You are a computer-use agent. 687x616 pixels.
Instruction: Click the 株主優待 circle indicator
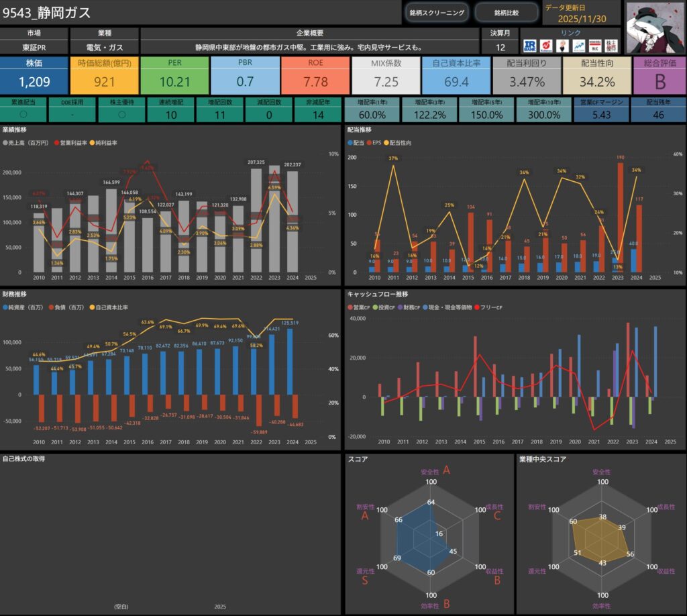pyautogui.click(x=122, y=115)
